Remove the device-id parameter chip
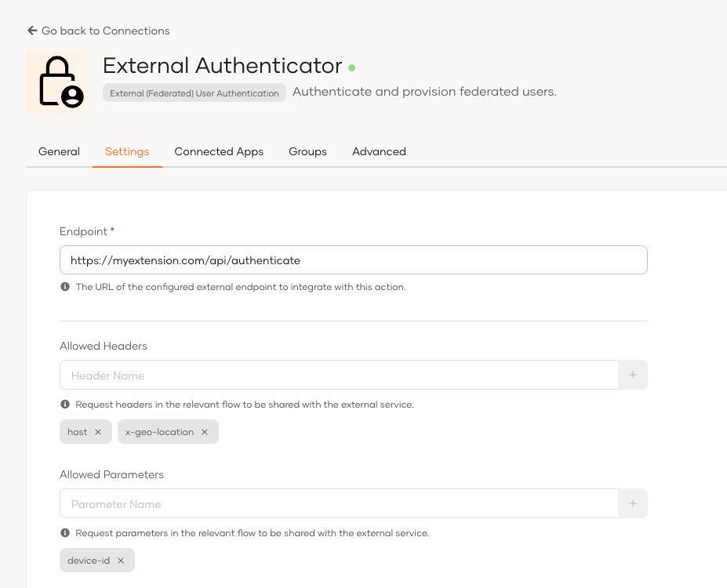Image resolution: width=727 pixels, height=588 pixels. [x=119, y=560]
